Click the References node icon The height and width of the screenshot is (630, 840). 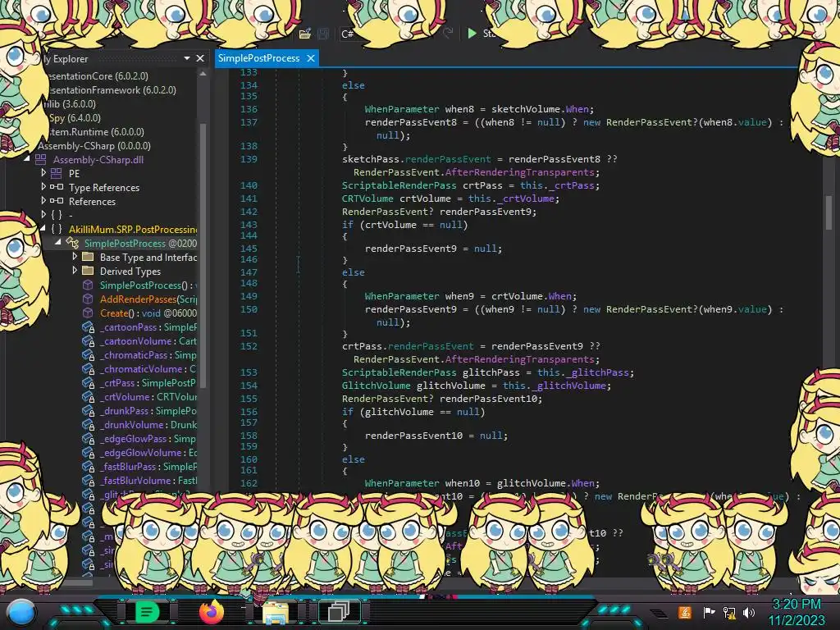click(57, 201)
